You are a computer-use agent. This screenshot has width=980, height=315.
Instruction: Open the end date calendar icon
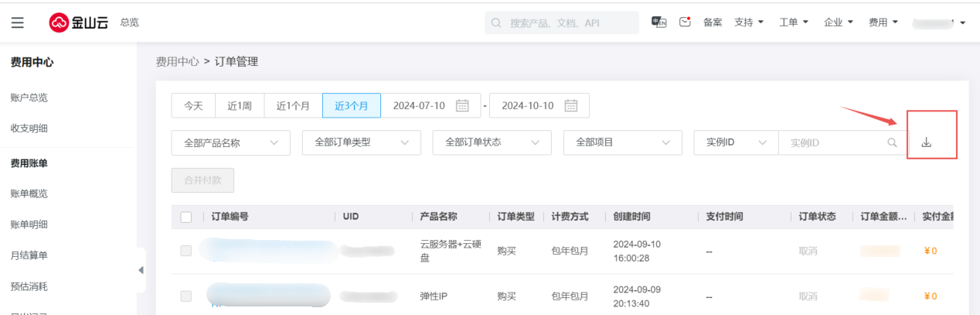pos(571,105)
